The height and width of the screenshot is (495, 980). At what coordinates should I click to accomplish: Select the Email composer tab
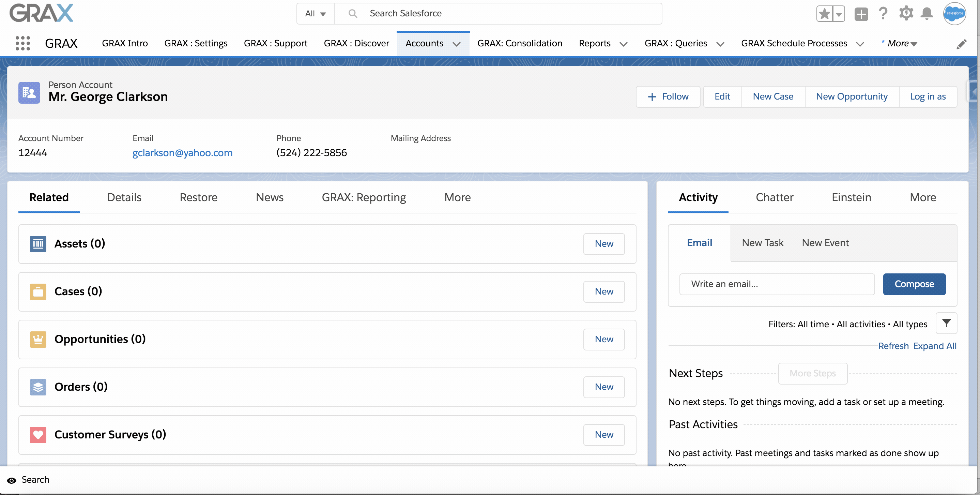pyautogui.click(x=699, y=243)
